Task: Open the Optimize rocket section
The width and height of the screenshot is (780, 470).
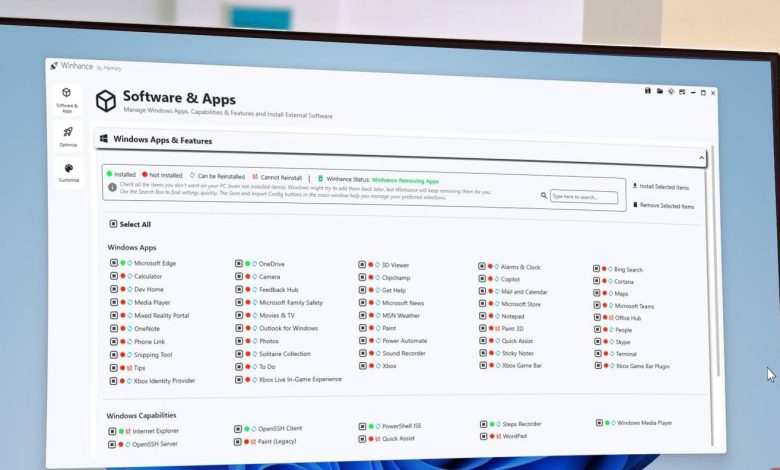Action: point(68,136)
